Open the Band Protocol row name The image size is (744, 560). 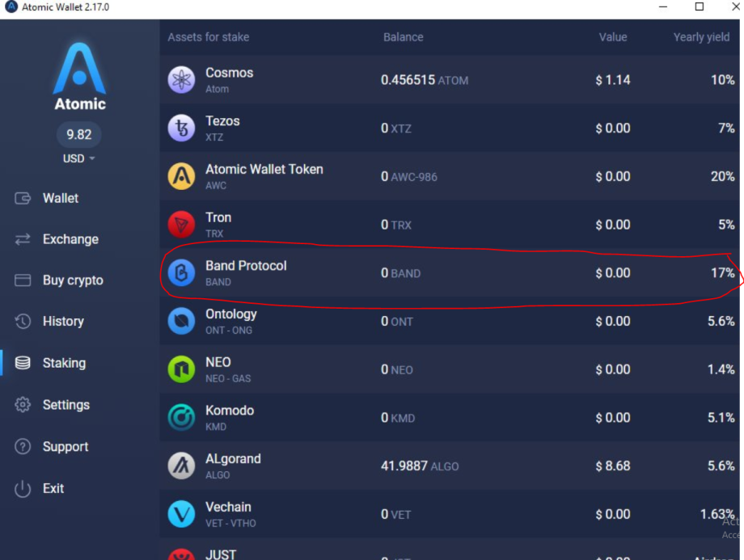click(246, 266)
